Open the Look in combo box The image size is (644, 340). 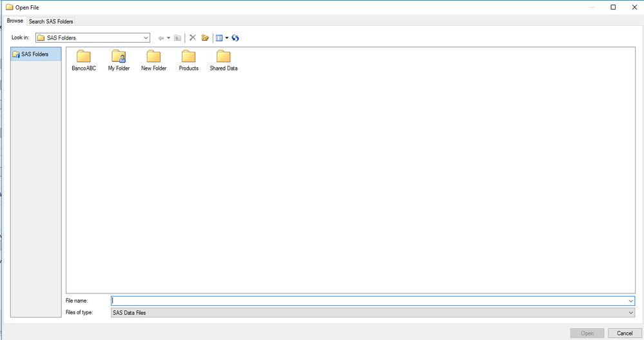[93, 38]
